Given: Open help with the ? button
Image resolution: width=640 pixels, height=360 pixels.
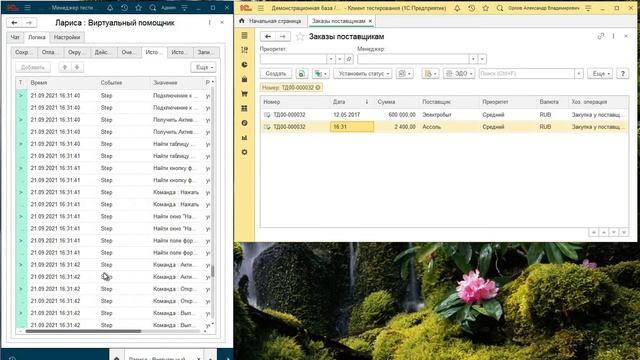Looking at the screenshot, I should click(622, 73).
